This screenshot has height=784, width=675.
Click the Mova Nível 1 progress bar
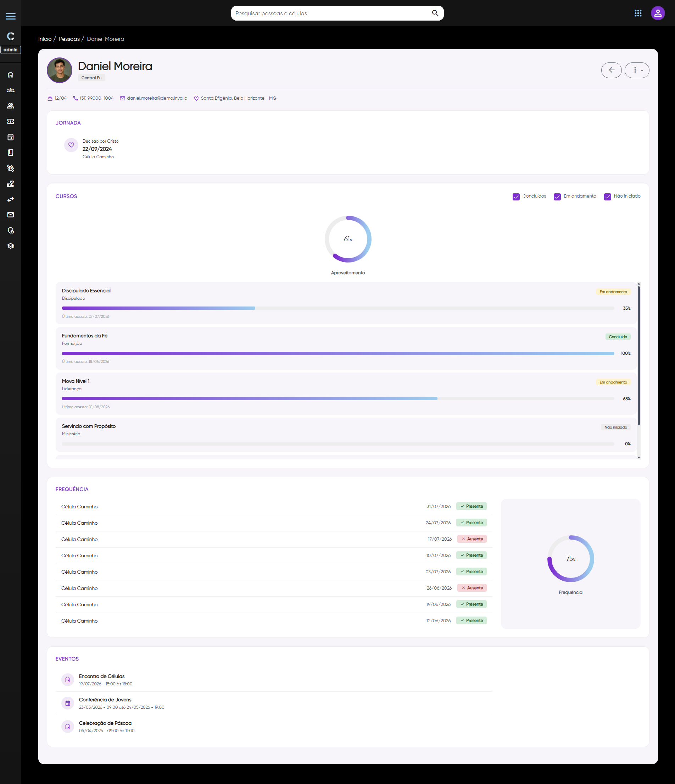(x=338, y=398)
